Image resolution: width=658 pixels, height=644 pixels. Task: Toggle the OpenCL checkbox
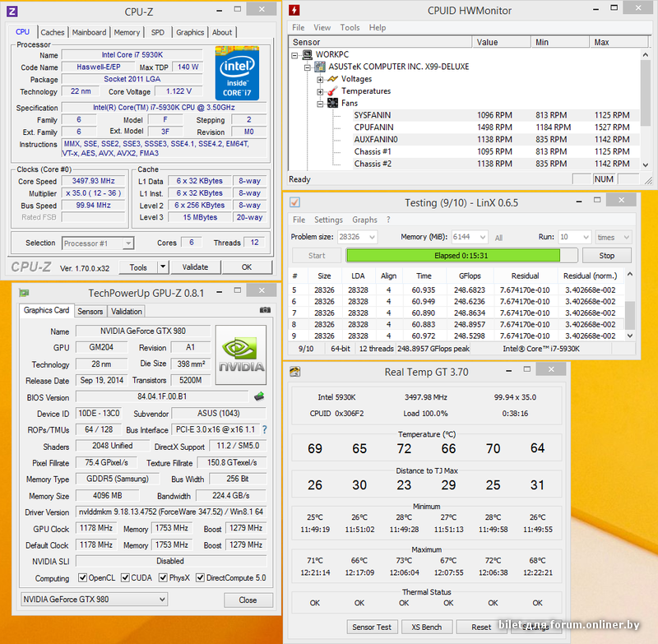click(x=83, y=577)
